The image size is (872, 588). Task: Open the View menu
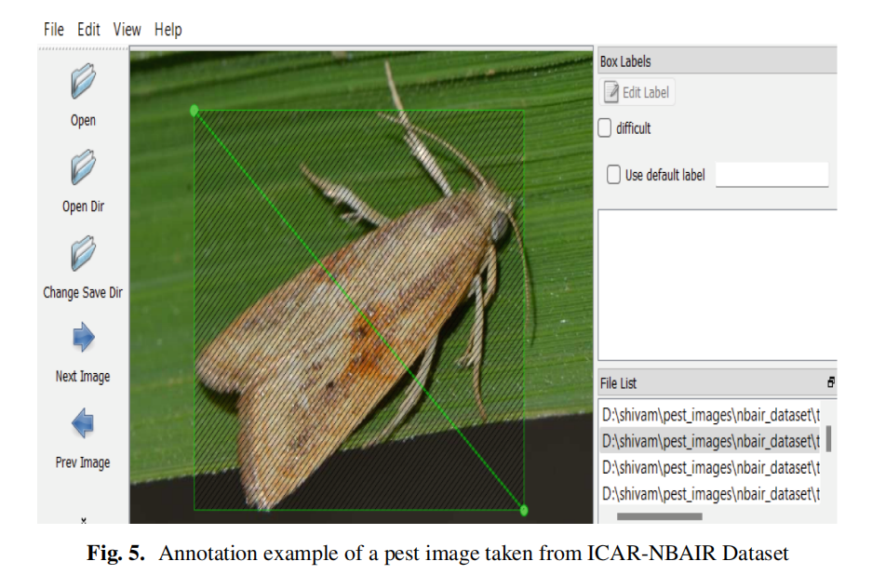tap(127, 29)
